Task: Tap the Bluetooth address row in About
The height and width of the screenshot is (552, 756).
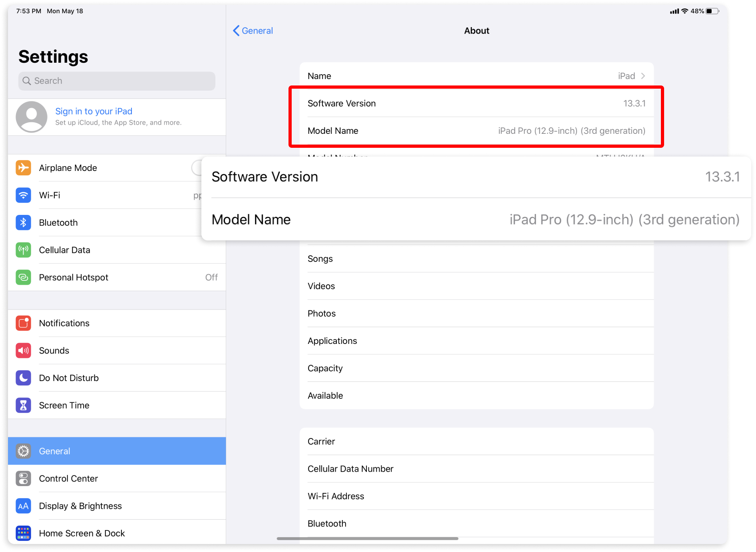Action: (477, 524)
